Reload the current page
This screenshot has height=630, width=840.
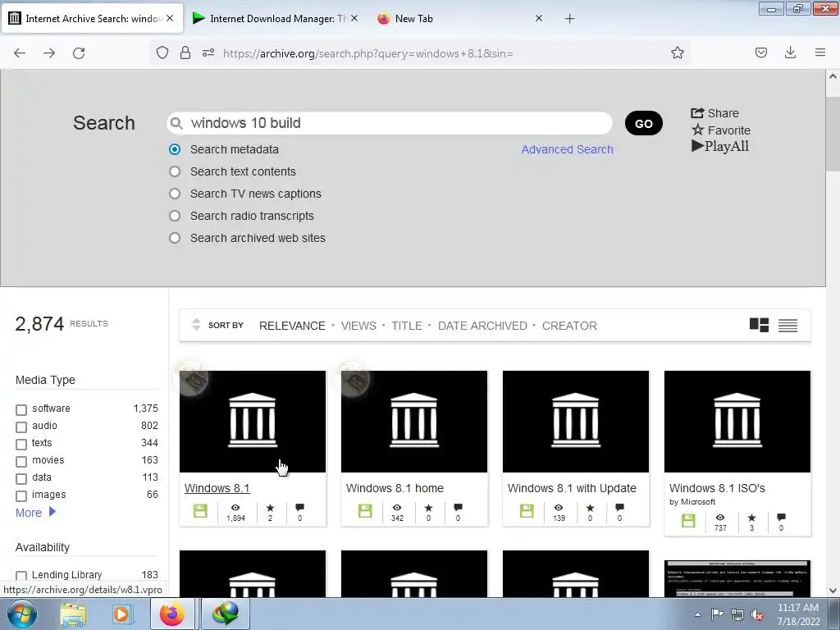pyautogui.click(x=79, y=53)
